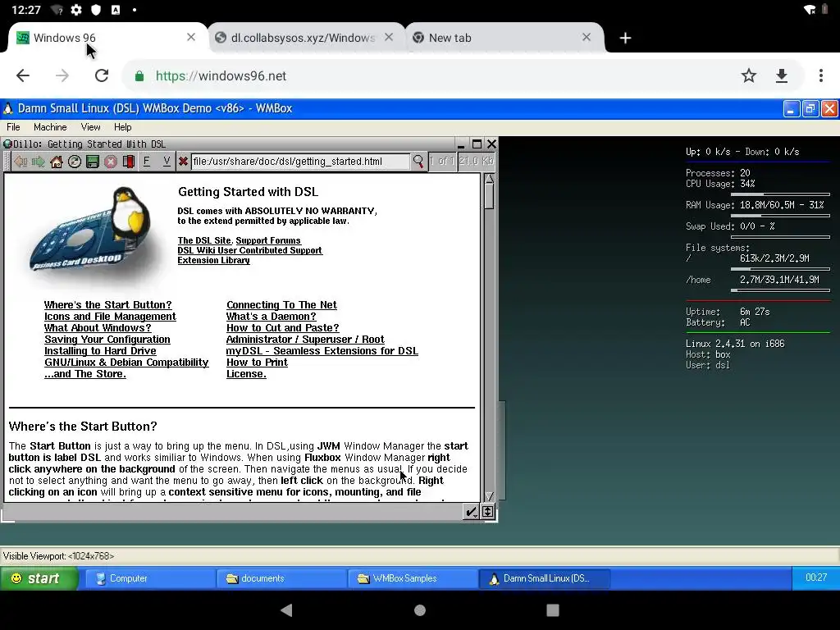Open the Extension Library link
Image resolution: width=840 pixels, height=630 pixels.
tap(214, 260)
